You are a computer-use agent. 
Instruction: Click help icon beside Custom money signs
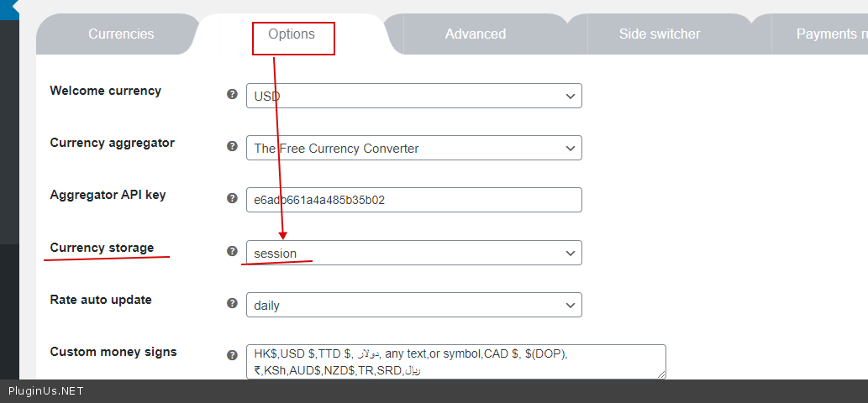pos(232,355)
